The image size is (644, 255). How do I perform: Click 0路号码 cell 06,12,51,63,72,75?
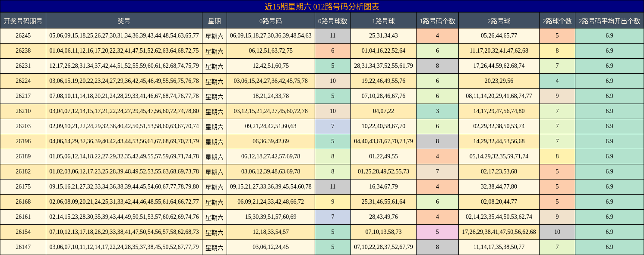point(271,51)
